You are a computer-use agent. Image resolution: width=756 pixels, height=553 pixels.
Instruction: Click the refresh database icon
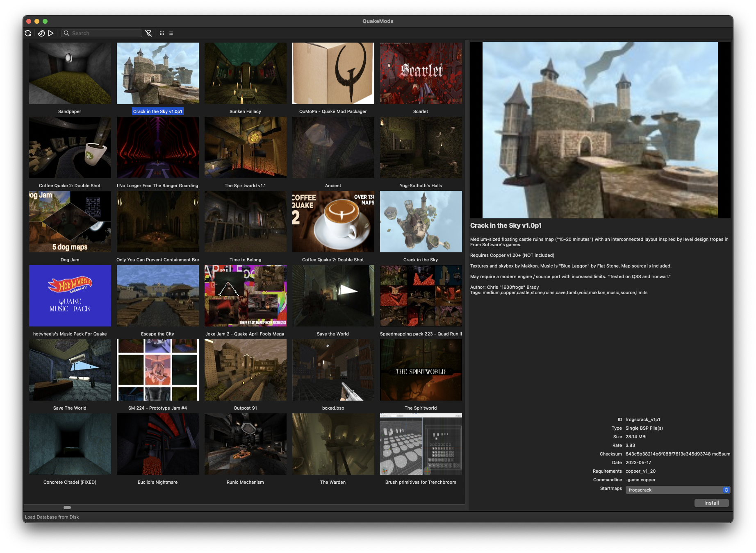pos(28,33)
